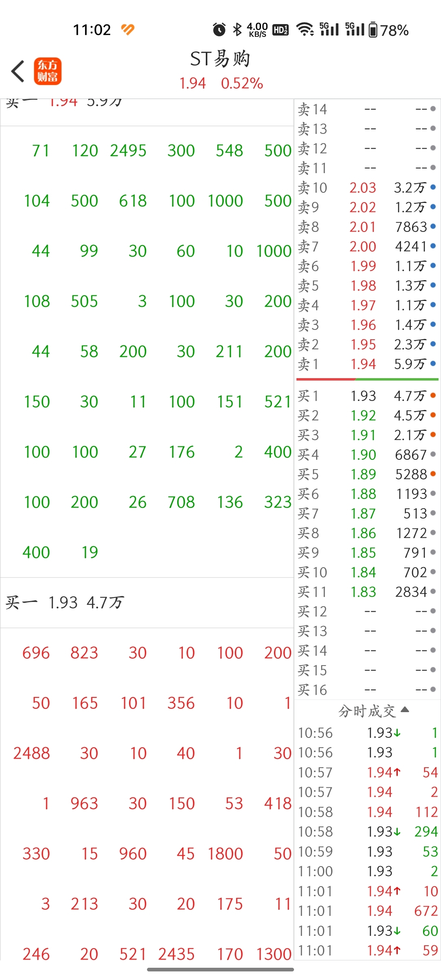441x980 pixels.
Task: Tap the 分时成交 section label
Action: (x=367, y=711)
